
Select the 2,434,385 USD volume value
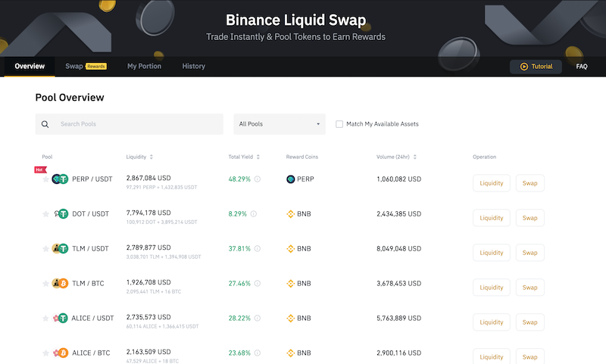coord(399,214)
